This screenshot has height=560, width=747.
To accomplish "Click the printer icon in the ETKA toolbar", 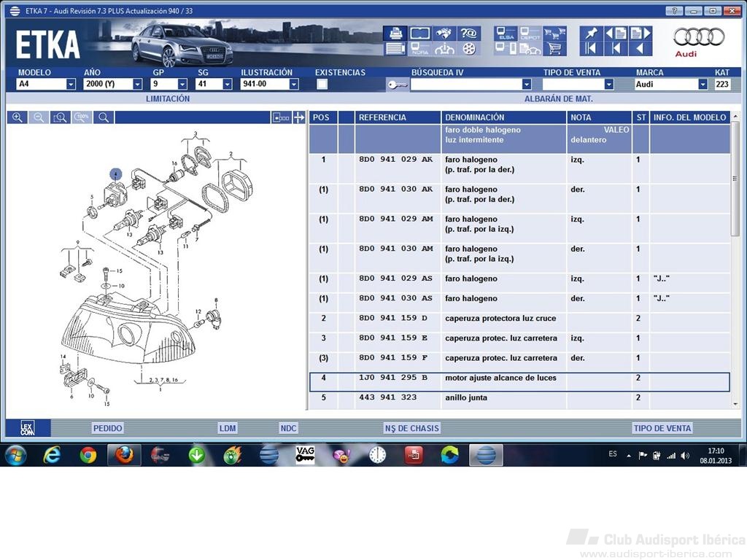I will 395,34.
